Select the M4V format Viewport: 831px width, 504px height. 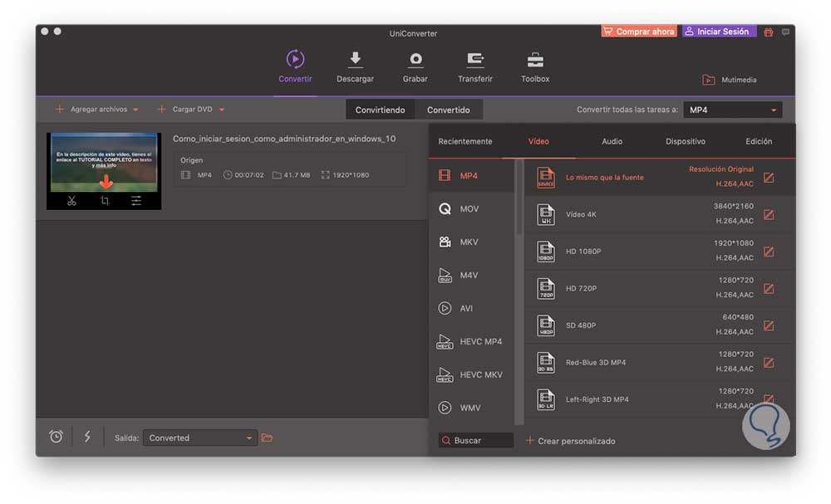pyautogui.click(x=472, y=276)
